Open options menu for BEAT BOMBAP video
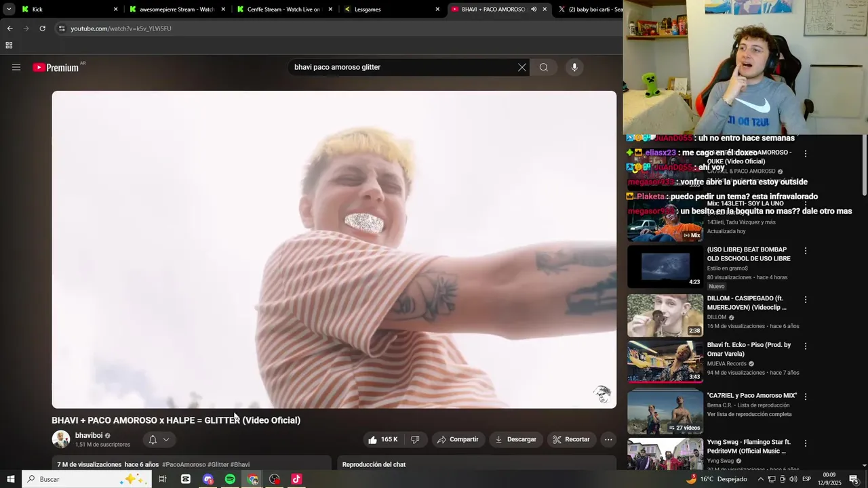The height and width of the screenshot is (488, 868). [x=806, y=251]
